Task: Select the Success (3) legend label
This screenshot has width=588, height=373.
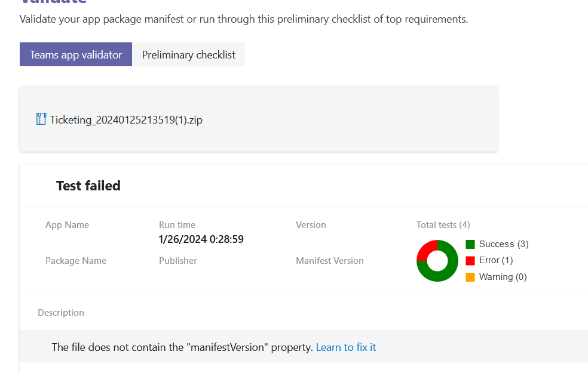Action: coord(504,244)
